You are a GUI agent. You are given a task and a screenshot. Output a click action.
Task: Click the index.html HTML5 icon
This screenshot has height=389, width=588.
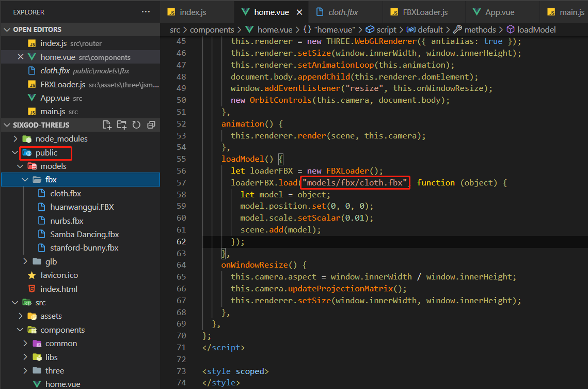point(32,289)
